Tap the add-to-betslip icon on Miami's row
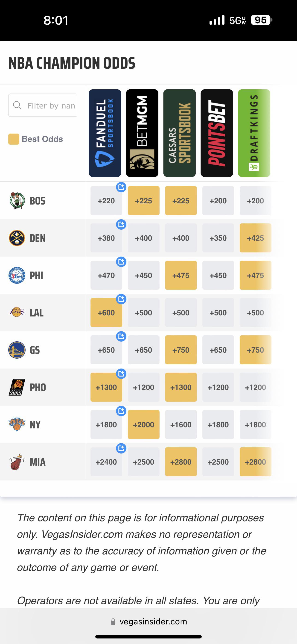 [121, 448]
